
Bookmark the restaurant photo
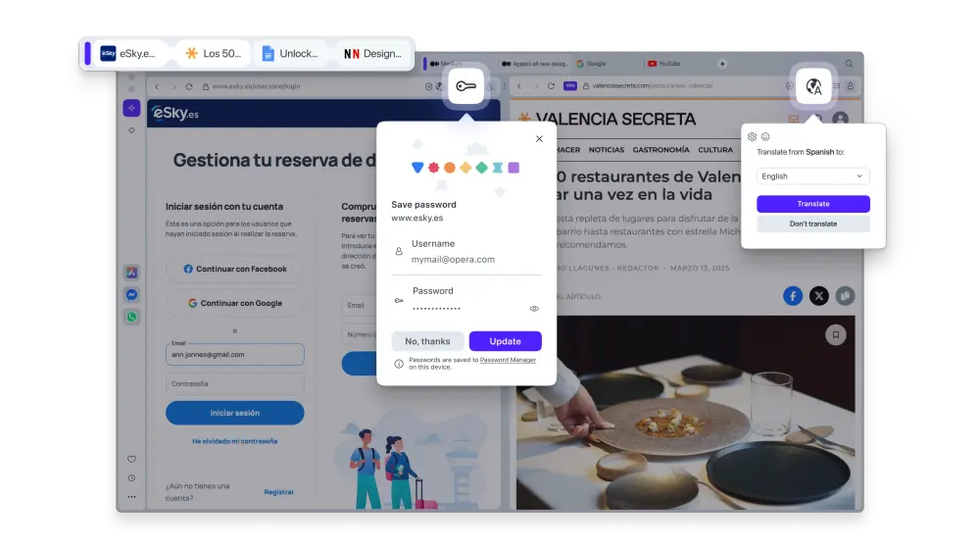point(836,334)
